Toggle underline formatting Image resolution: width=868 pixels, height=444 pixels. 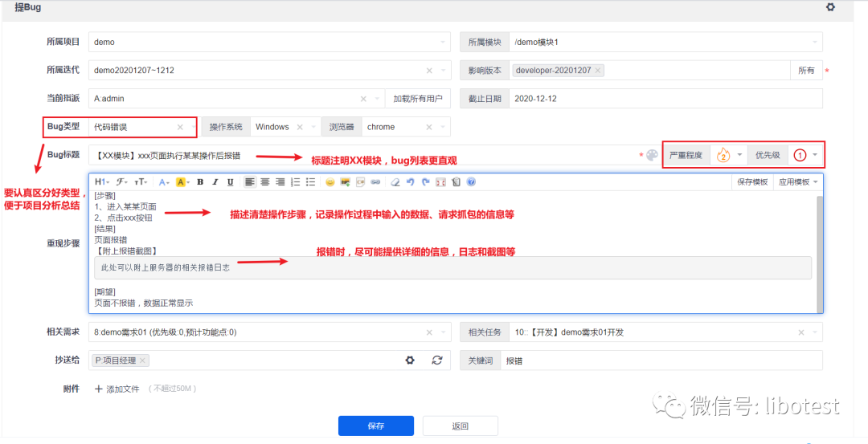[x=231, y=182]
